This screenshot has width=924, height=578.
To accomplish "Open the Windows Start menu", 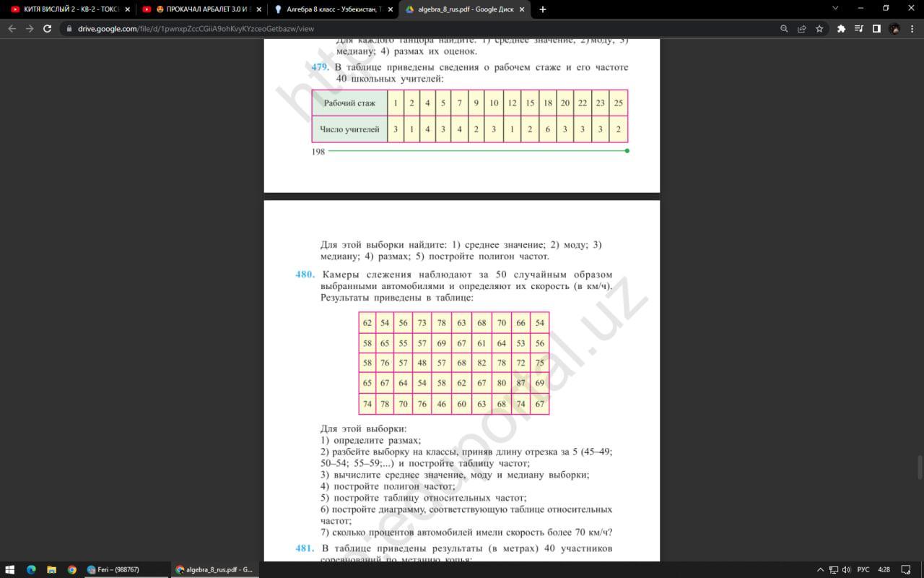I will click(x=10, y=569).
